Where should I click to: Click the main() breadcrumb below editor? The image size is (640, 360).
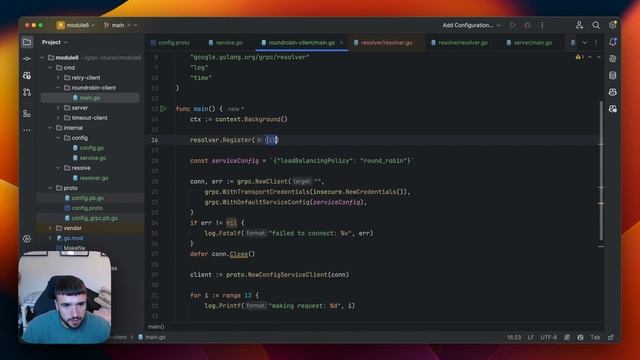[x=156, y=327]
